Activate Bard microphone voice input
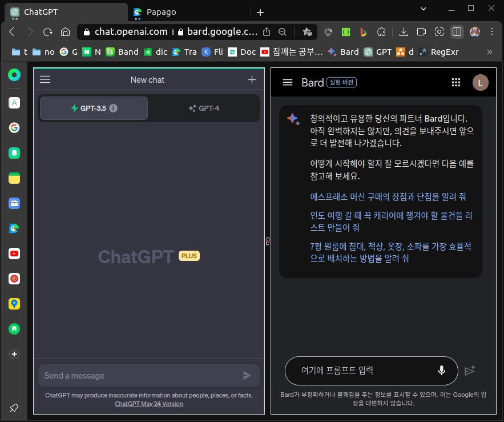 pyautogui.click(x=442, y=370)
